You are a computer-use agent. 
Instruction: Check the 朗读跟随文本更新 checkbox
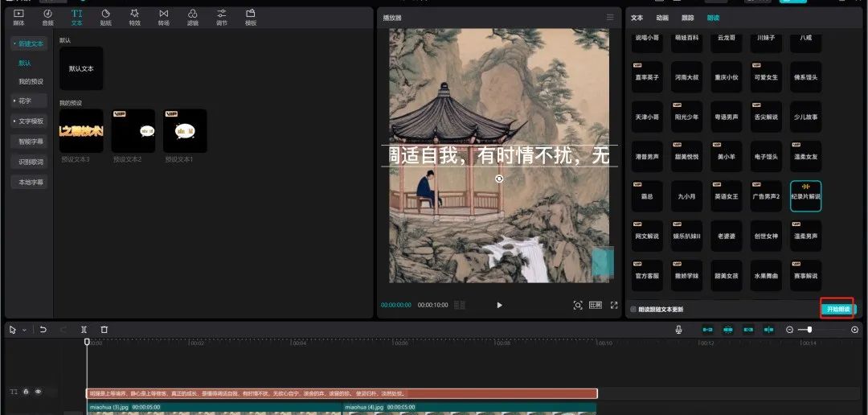[x=633, y=309]
